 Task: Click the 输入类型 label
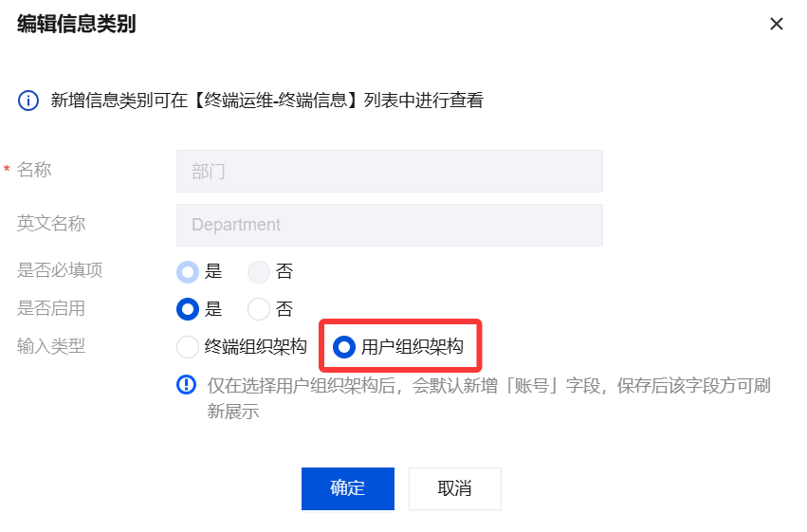point(51,346)
